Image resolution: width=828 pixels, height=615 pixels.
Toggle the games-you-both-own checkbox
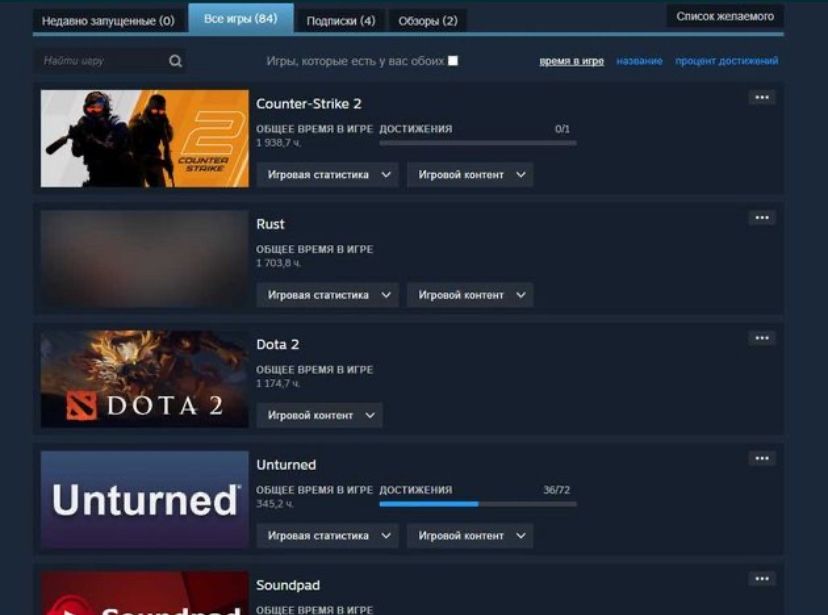coord(453,61)
